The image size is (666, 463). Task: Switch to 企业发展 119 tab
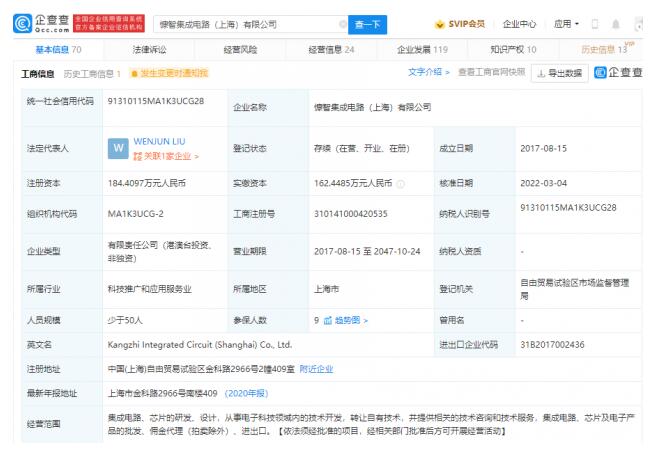422,50
